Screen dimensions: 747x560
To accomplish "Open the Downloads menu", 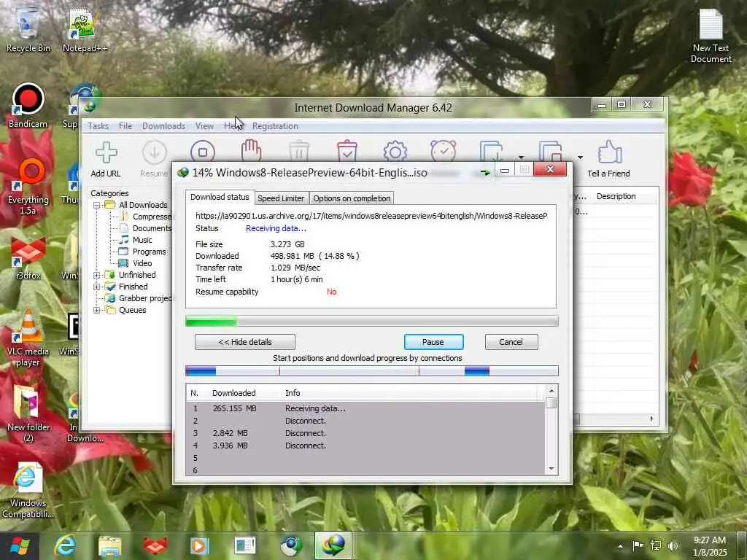I will coord(163,125).
